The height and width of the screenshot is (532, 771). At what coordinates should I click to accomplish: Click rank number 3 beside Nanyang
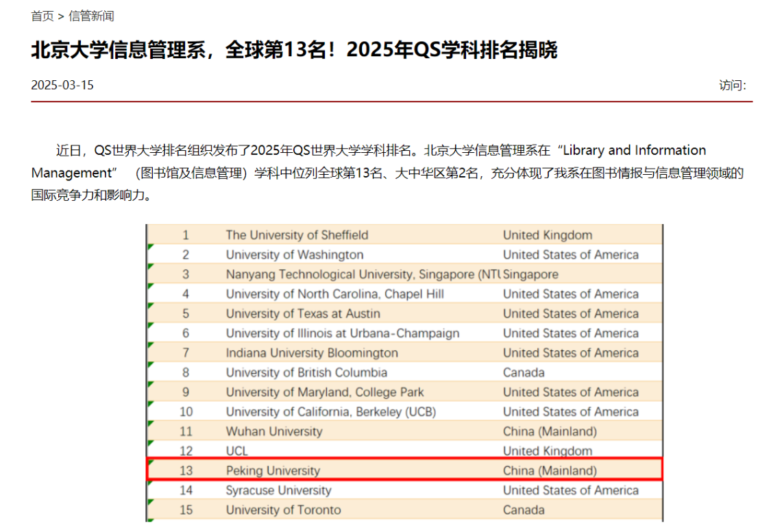click(x=186, y=274)
